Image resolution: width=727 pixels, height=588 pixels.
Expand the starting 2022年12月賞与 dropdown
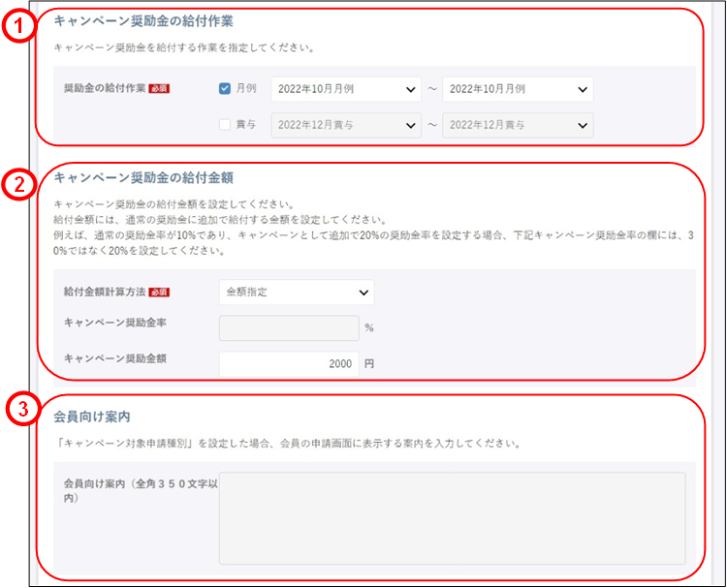pos(345,125)
